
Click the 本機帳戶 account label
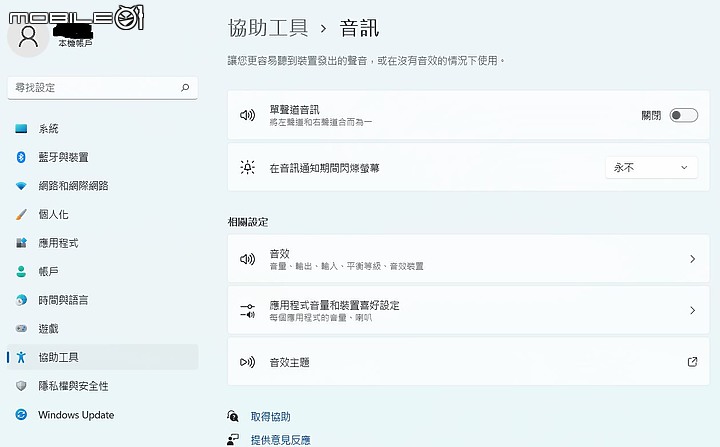coord(75,43)
